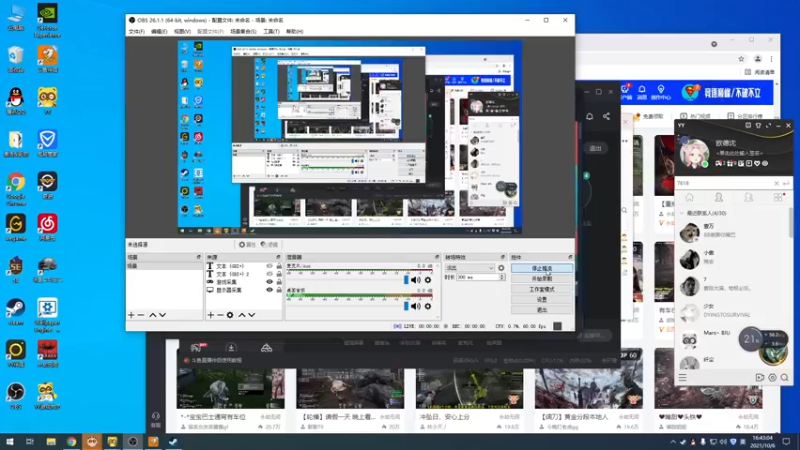Toggle lock on text GDI+ 2 source

click(279, 274)
